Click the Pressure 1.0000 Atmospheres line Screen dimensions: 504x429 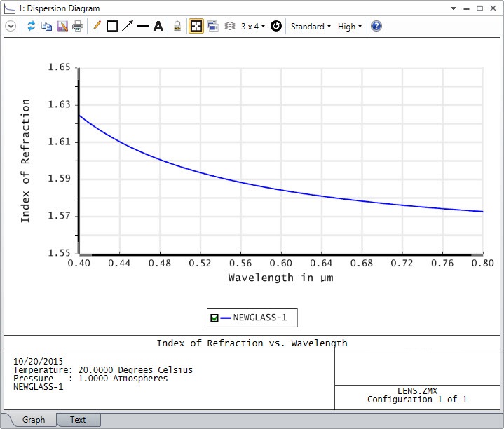pos(90,379)
